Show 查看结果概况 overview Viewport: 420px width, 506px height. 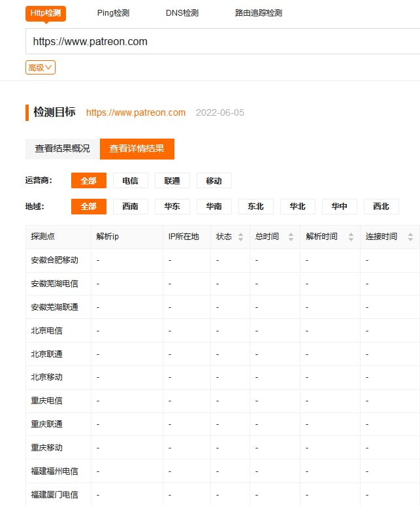(63, 148)
